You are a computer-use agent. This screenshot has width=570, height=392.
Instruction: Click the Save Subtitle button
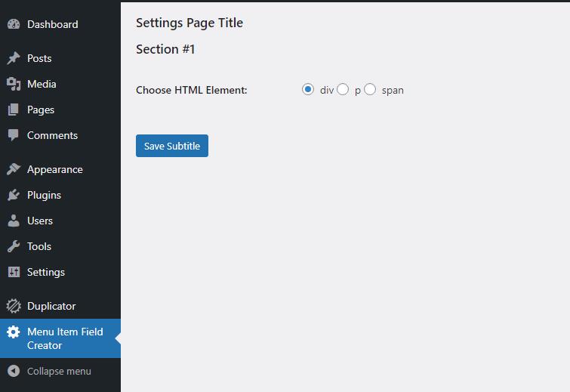point(172,146)
